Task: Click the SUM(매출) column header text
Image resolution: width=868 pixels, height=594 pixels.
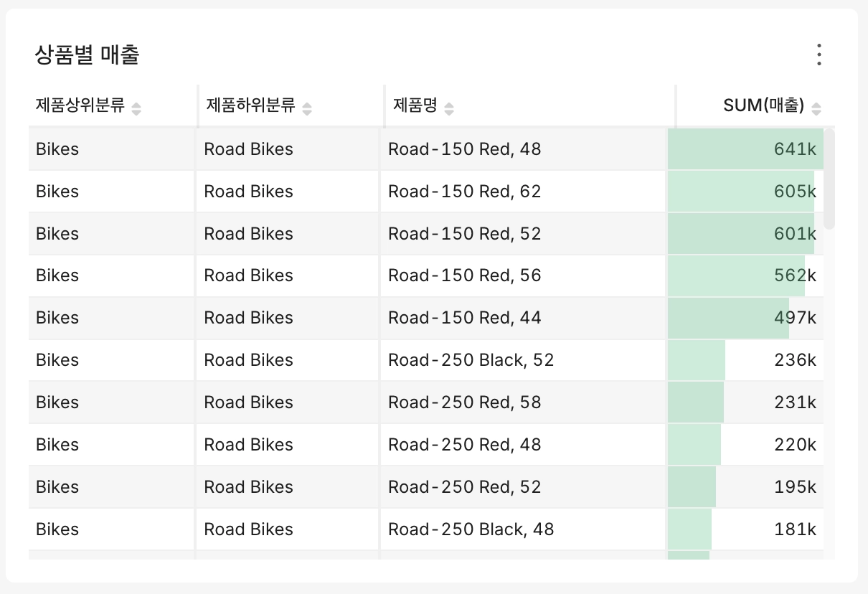Action: (763, 106)
